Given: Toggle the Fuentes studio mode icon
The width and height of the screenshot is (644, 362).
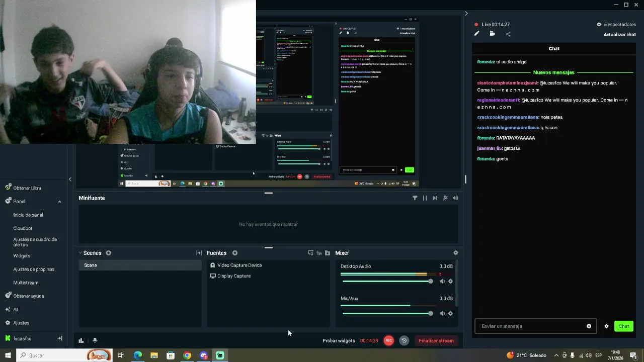Looking at the screenshot, I should [x=319, y=253].
